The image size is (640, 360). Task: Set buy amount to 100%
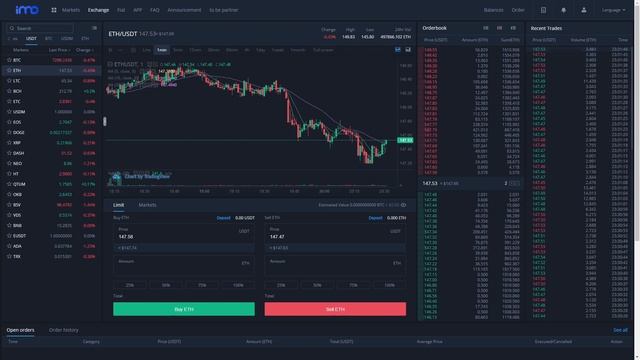238,285
